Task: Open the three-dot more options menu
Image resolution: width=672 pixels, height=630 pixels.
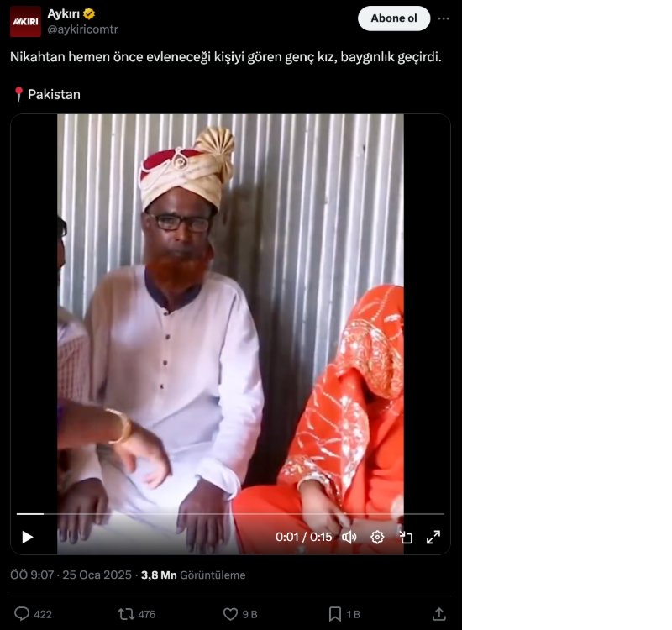Action: 444,18
